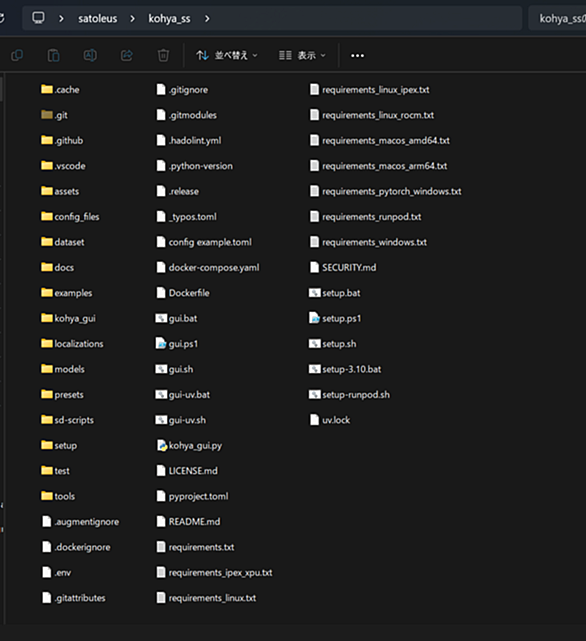Select the dataset folder
Image resolution: width=586 pixels, height=641 pixels.
62,242
